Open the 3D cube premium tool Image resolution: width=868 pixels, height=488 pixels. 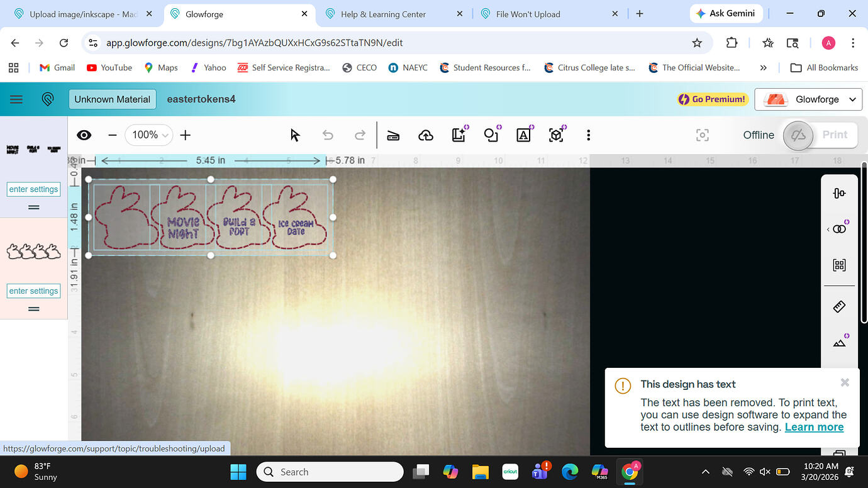point(556,135)
